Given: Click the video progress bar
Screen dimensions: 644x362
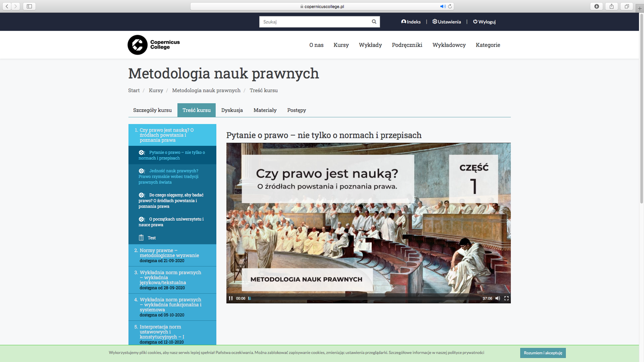Looking at the screenshot, I should pyautogui.click(x=364, y=298).
